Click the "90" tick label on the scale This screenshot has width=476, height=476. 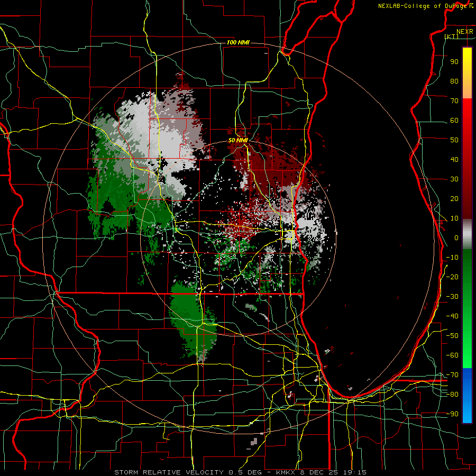[454, 62]
